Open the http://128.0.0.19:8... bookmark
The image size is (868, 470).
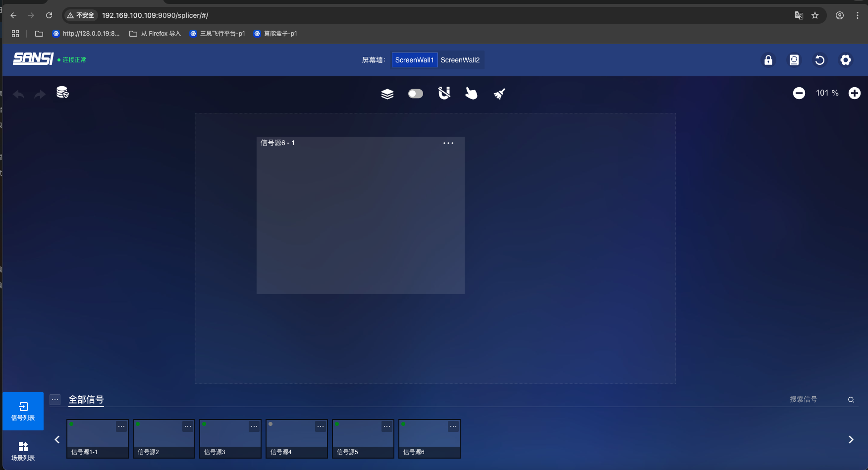click(86, 34)
